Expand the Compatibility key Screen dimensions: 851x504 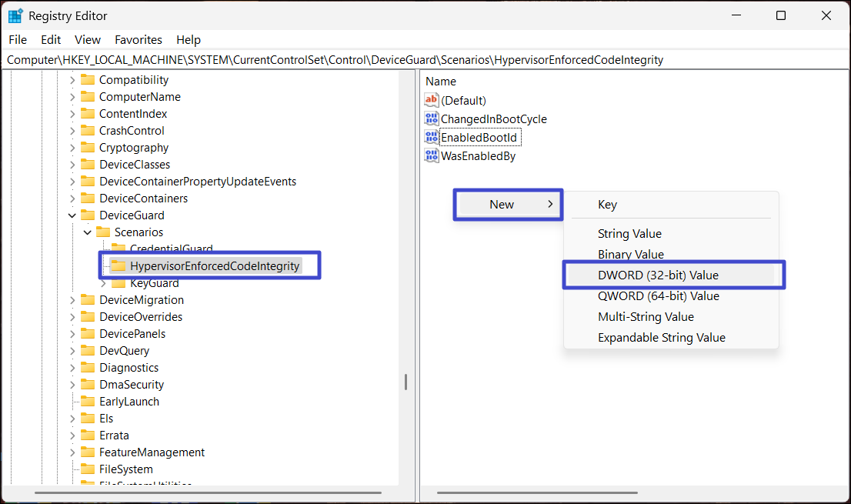click(x=72, y=80)
